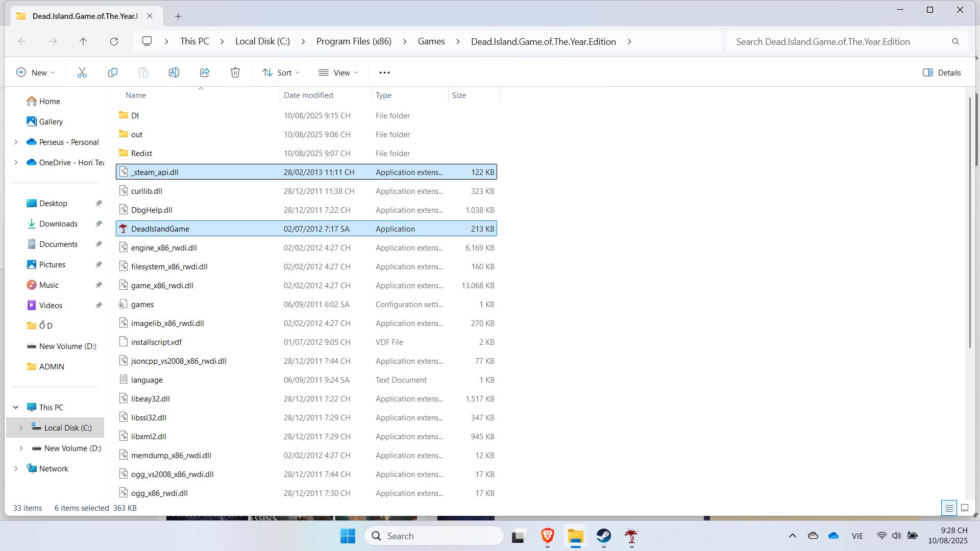Collapse the This PC tree node
The width and height of the screenshot is (980, 551).
coord(16,407)
